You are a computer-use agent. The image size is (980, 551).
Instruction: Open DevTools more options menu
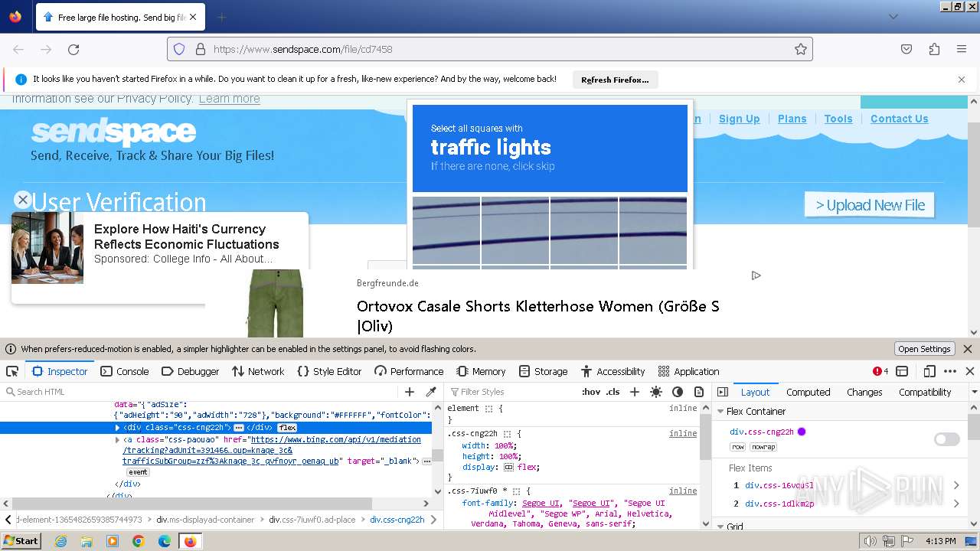click(950, 371)
